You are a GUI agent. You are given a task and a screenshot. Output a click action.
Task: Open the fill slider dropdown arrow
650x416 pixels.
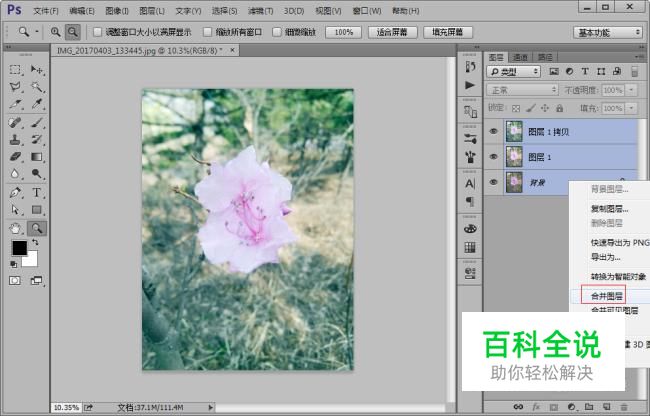point(631,108)
